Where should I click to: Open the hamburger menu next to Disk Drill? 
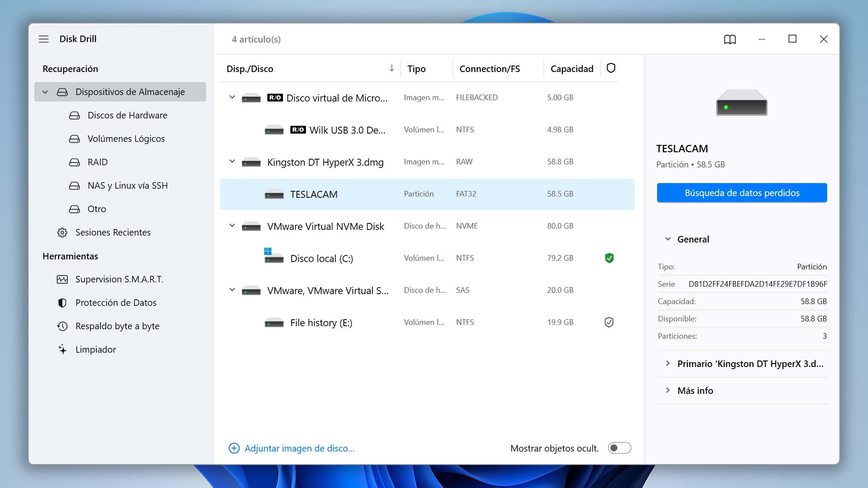click(x=44, y=39)
